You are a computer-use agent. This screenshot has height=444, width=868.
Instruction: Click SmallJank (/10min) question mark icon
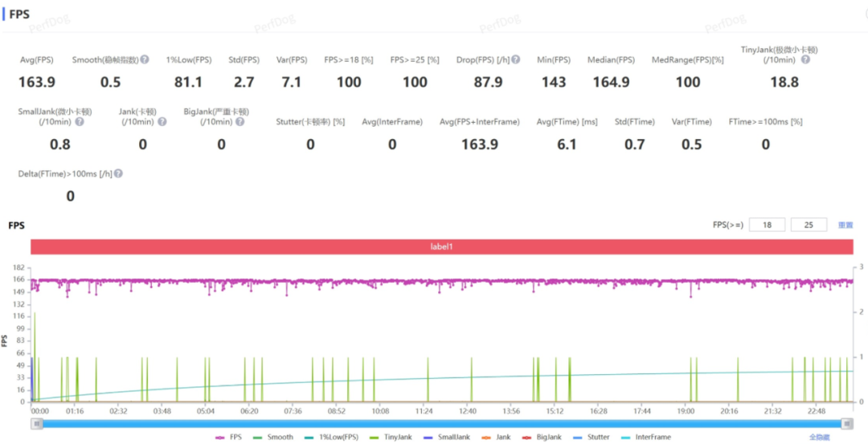(x=80, y=122)
